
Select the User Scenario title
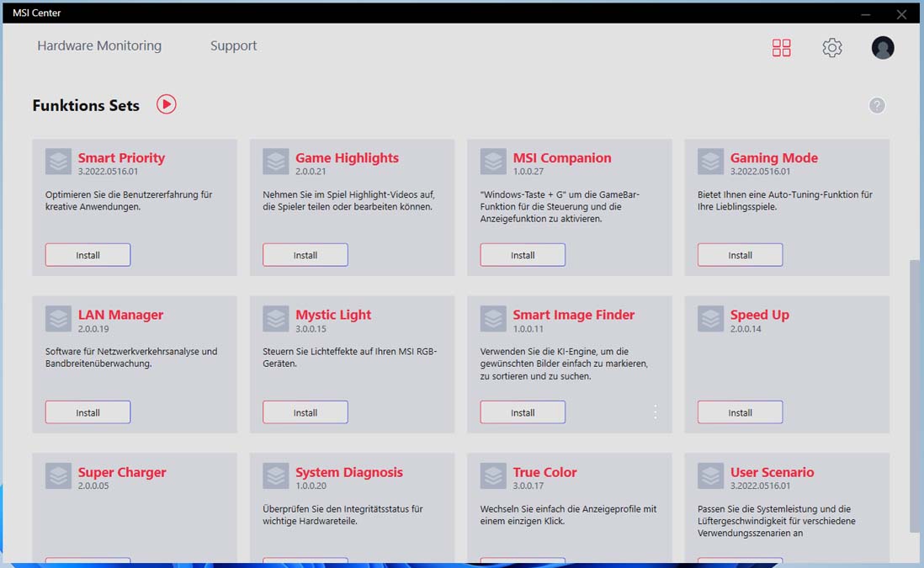tap(772, 472)
